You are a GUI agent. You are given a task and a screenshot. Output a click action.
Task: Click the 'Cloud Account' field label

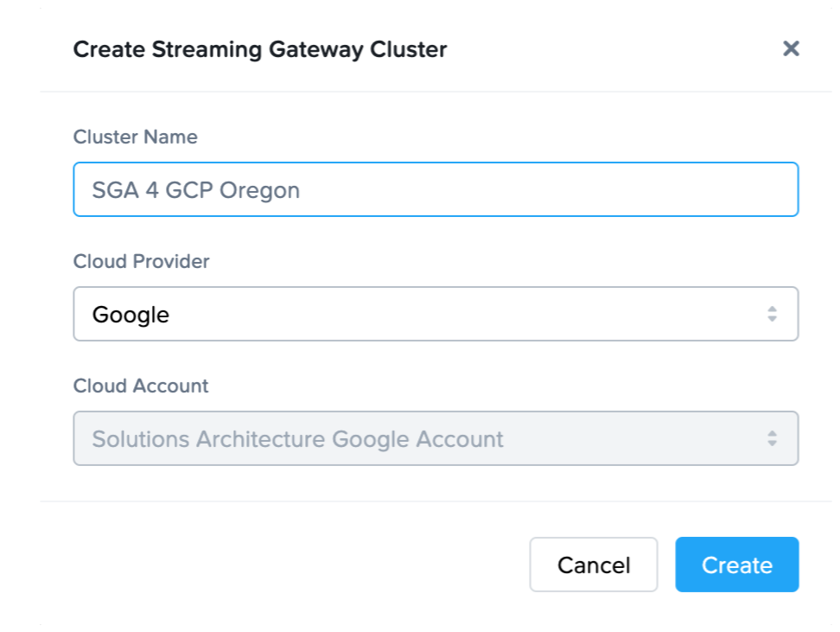(x=141, y=386)
